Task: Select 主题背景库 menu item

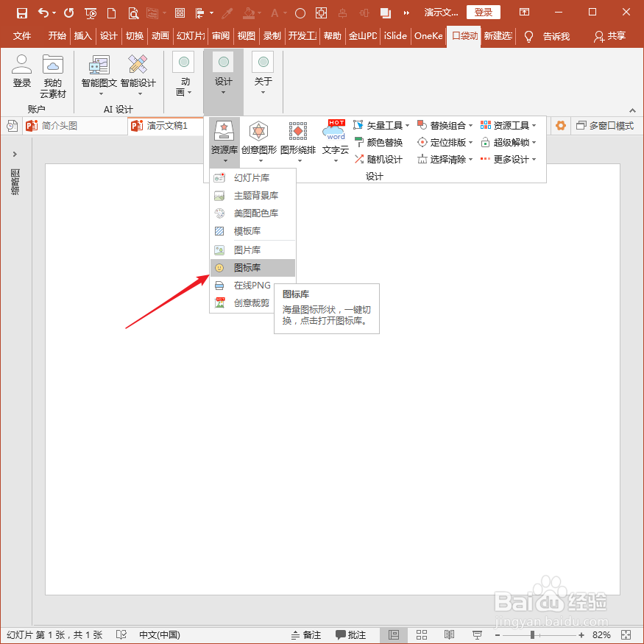Action: pos(252,196)
